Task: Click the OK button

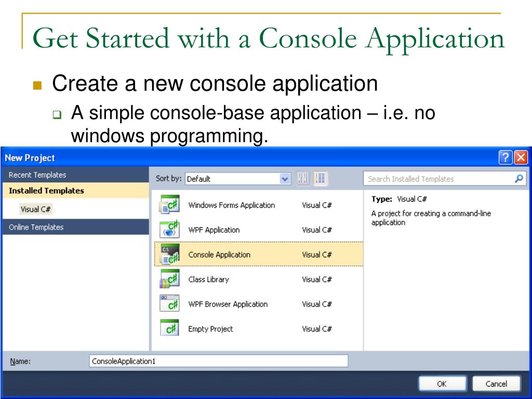Action: (442, 384)
